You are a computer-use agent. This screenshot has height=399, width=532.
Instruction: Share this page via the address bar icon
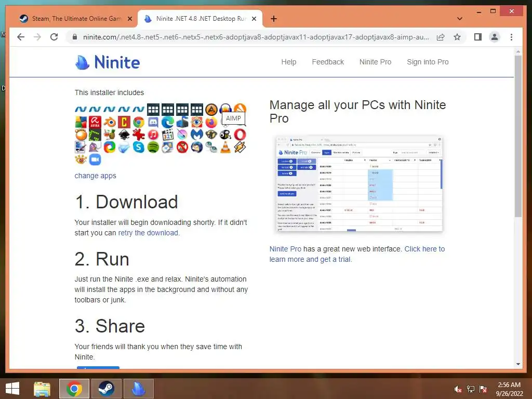click(441, 37)
